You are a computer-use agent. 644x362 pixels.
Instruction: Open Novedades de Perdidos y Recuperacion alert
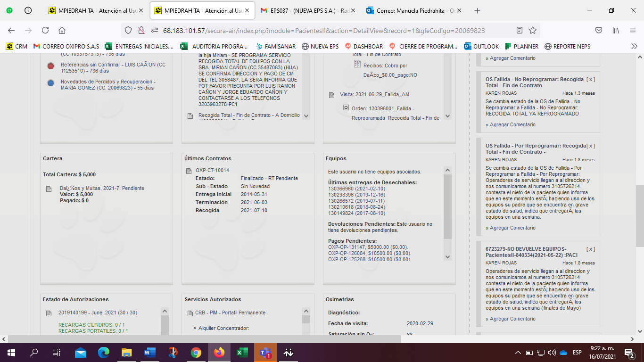pyautogui.click(x=108, y=84)
